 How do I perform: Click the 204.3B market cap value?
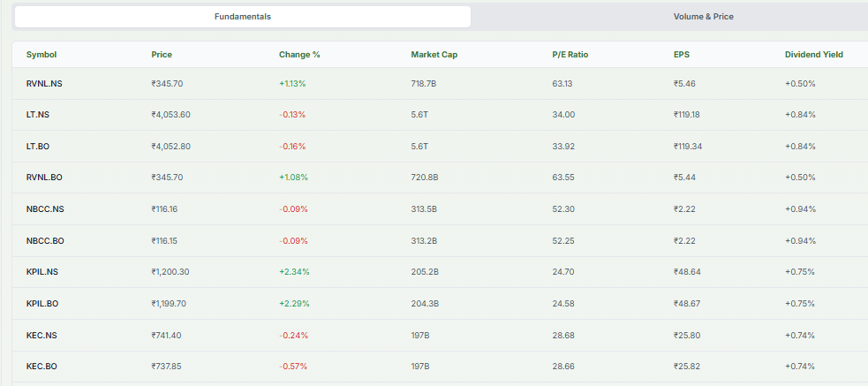(425, 304)
